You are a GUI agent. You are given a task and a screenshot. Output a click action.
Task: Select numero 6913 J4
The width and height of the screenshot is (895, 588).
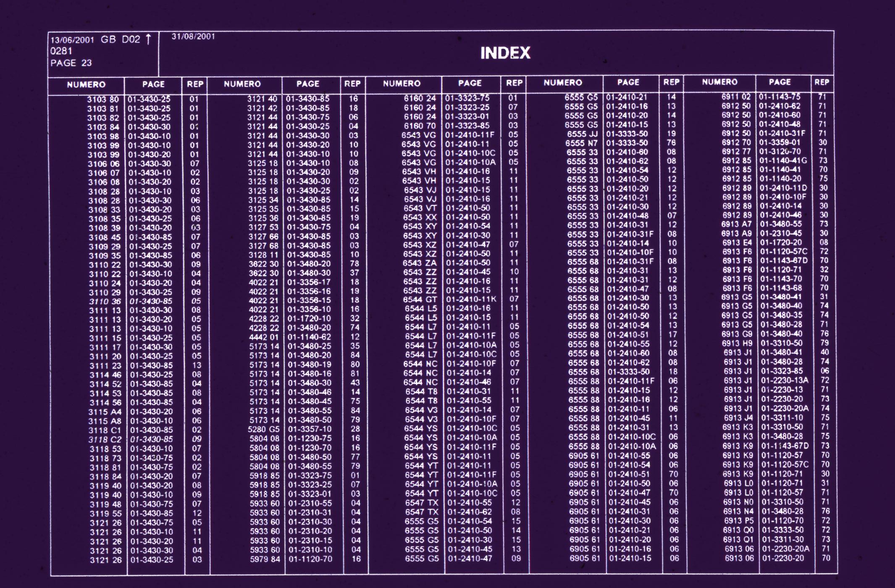pos(738,418)
